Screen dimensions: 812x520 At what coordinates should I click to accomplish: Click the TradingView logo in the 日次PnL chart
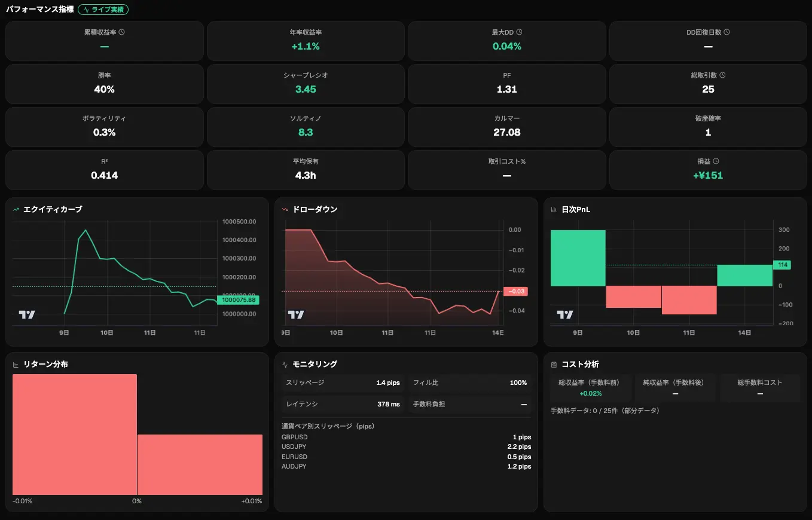click(565, 314)
